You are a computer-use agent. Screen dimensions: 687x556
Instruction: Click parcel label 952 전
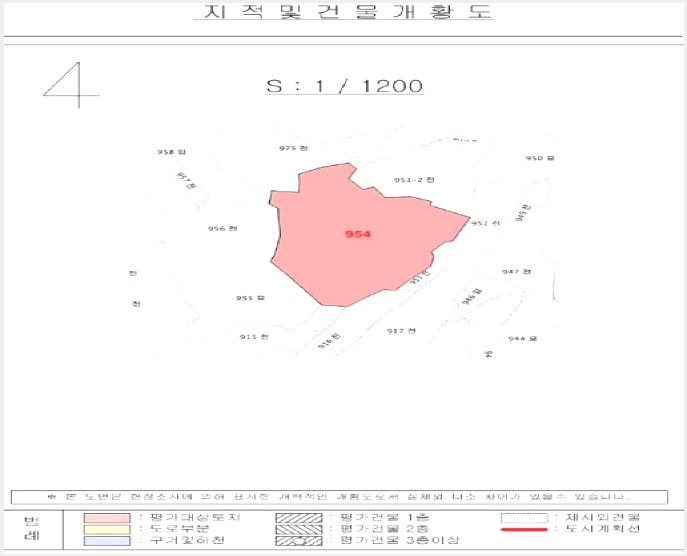(485, 223)
